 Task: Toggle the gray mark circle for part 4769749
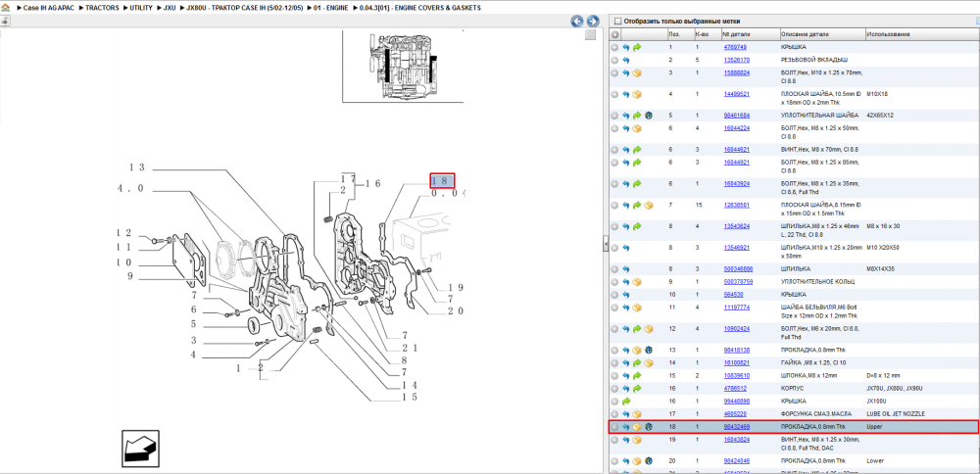tap(615, 47)
